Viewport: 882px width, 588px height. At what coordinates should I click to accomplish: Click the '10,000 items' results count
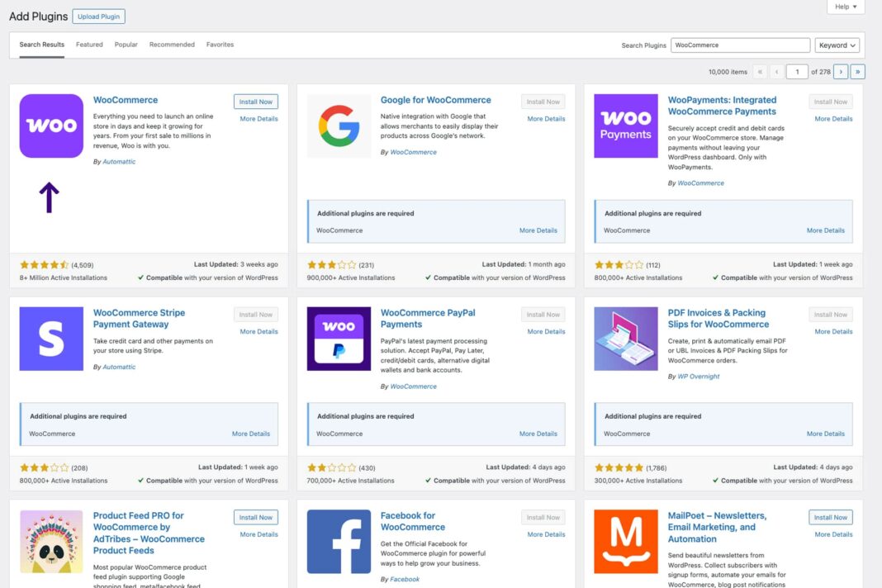point(728,72)
